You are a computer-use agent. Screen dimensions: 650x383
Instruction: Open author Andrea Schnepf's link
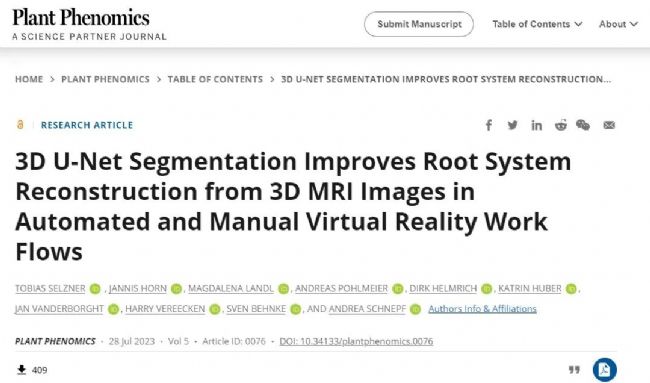(367, 309)
